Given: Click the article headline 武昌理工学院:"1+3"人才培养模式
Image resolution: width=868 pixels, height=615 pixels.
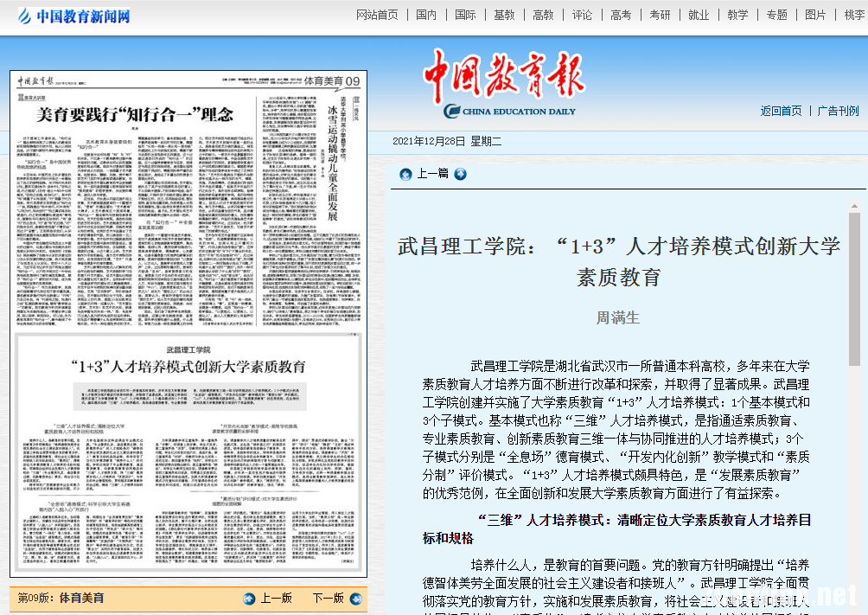Looking at the screenshot, I should (x=619, y=261).
